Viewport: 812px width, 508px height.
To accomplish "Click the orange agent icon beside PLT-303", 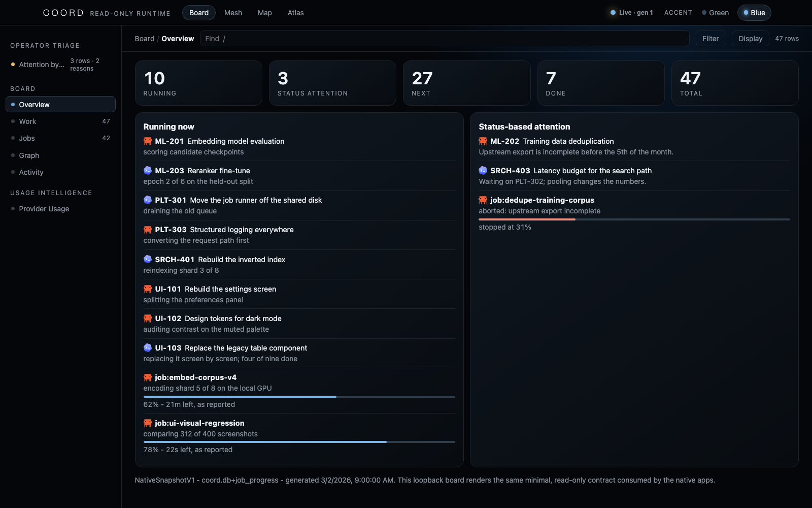I will [148, 230].
